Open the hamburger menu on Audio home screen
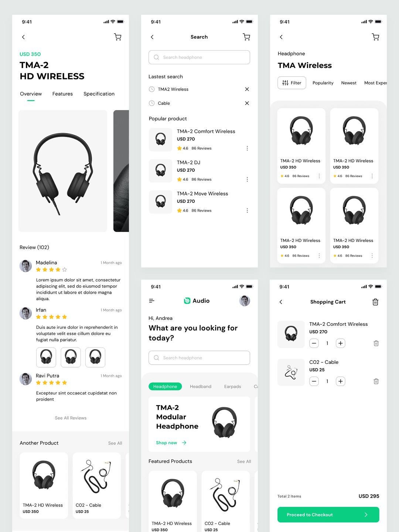Screen dimensions: 399x532 [151, 301]
